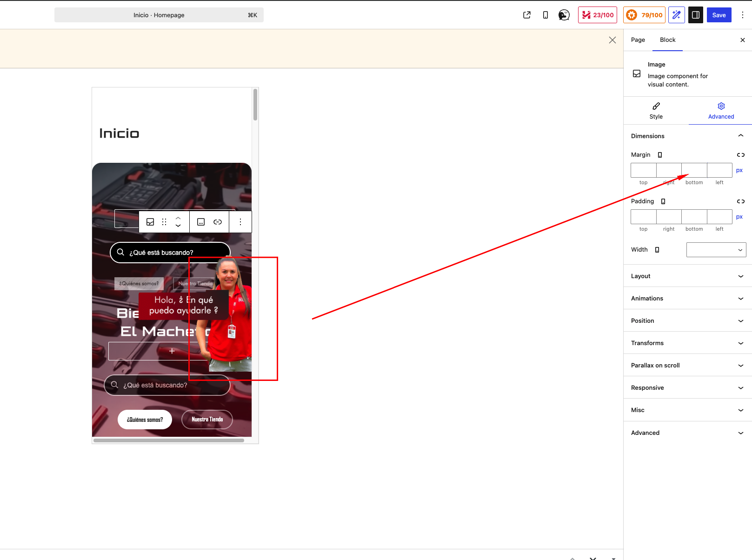This screenshot has height=560, width=752.
Task: Open the AI magic wand tool
Action: [677, 15]
